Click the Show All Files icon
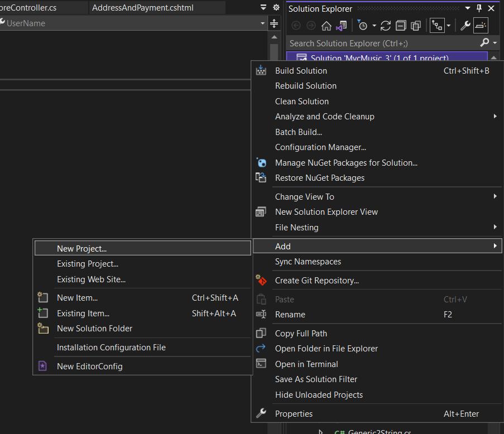504x434 pixels. (x=416, y=26)
